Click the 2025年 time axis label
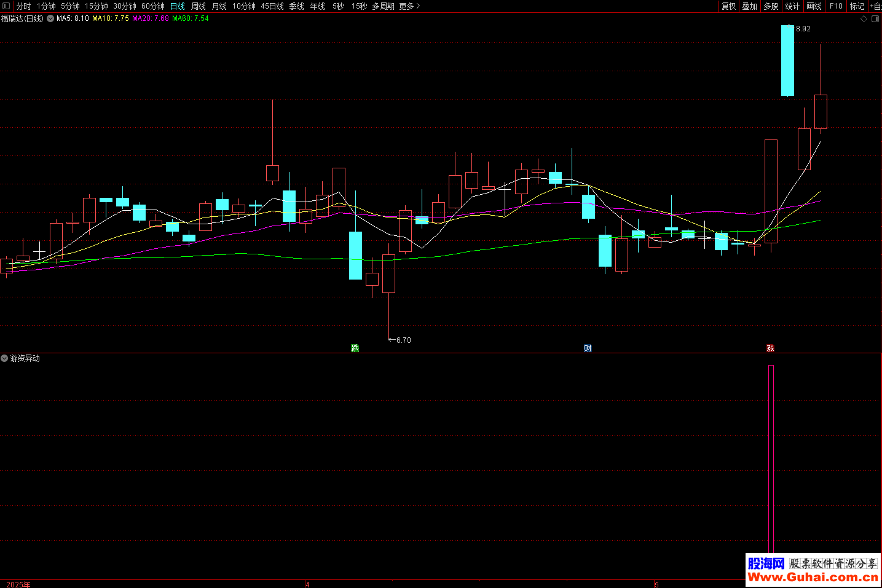882x588 pixels. pos(18,584)
